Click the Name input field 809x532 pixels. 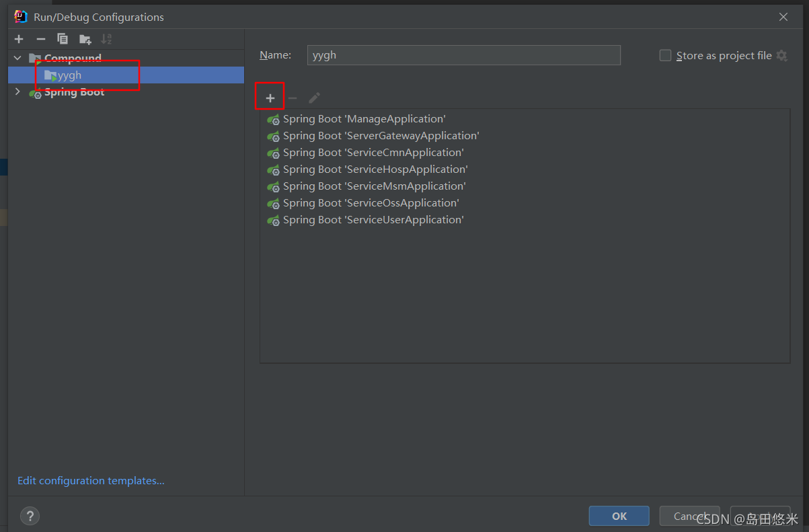coord(464,55)
